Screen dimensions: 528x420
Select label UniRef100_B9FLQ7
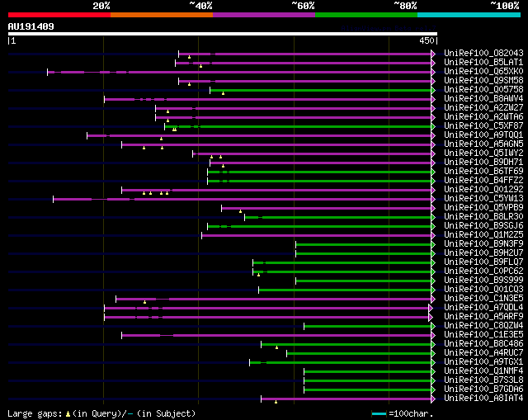[x=483, y=262]
